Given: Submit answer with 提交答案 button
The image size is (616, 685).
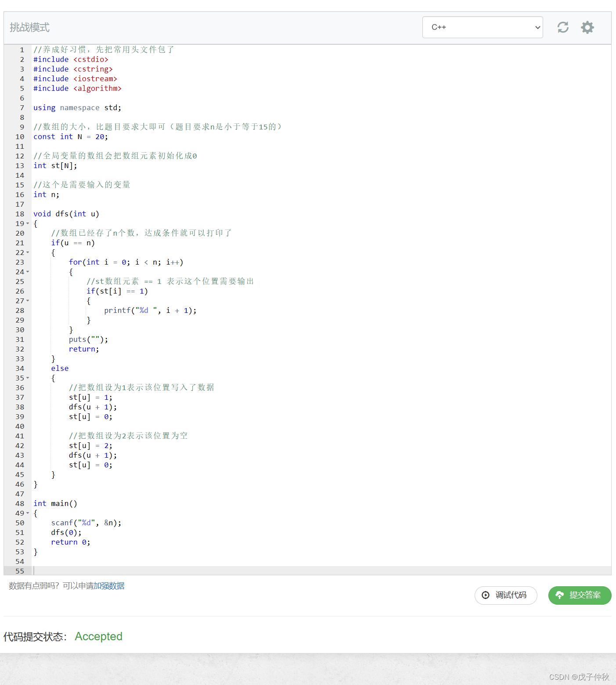Looking at the screenshot, I should point(580,595).
